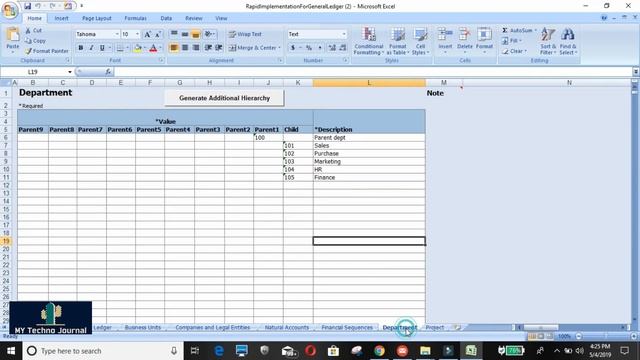Open Google Chrome from taskbar
The image size is (640, 360).
pyautogui.click(x=379, y=351)
